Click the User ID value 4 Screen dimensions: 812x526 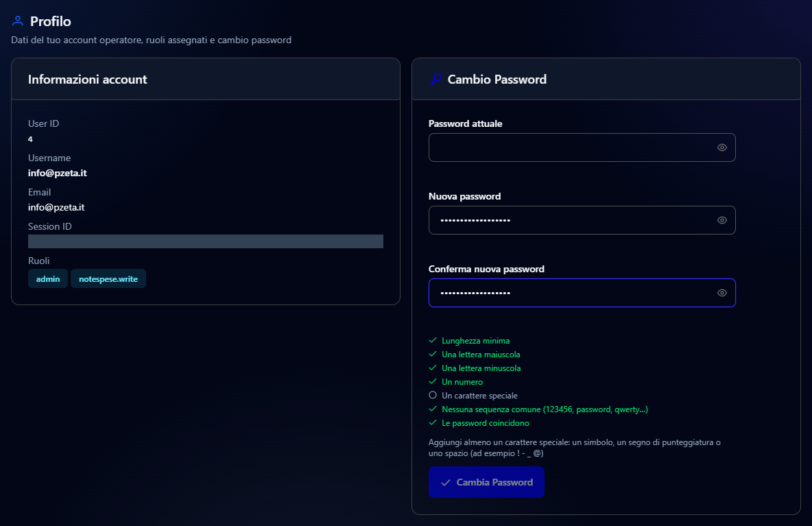tap(30, 139)
